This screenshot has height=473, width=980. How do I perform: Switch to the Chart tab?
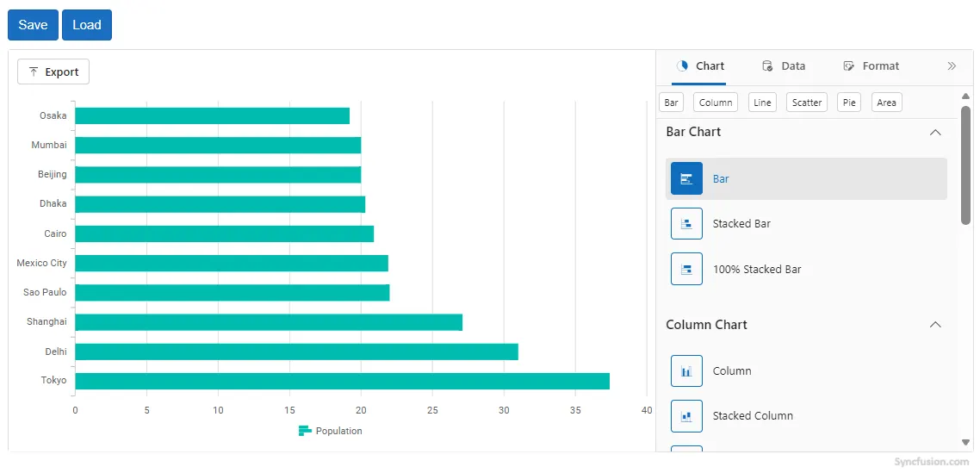[x=699, y=65]
